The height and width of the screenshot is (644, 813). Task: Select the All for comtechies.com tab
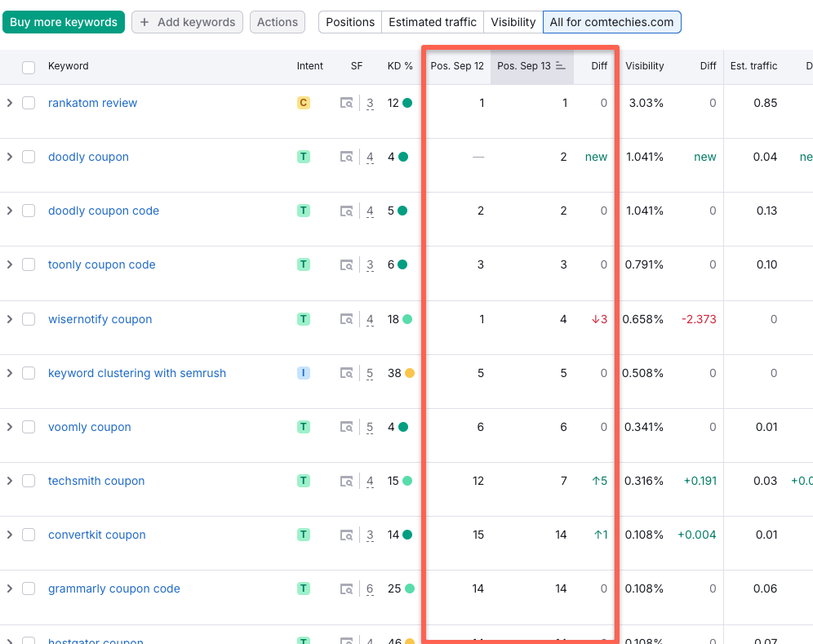tap(612, 22)
